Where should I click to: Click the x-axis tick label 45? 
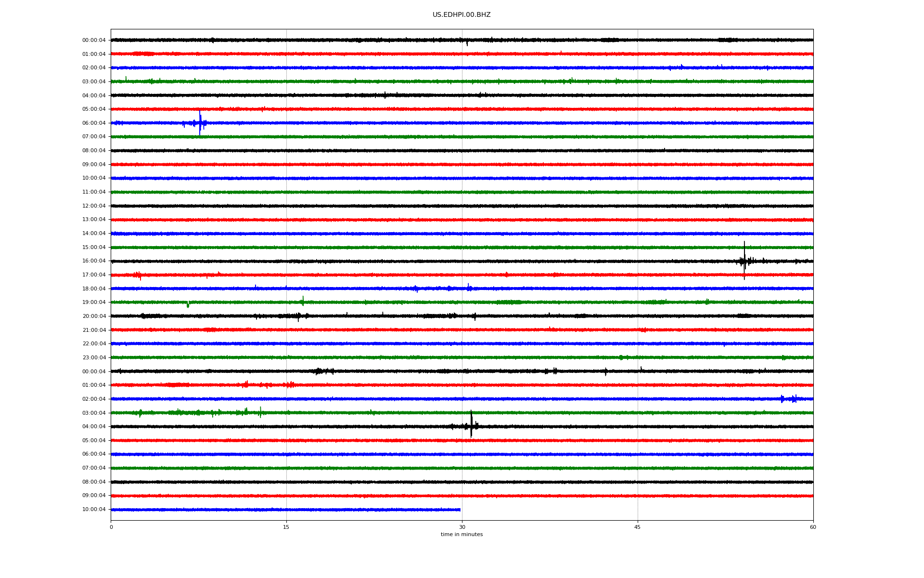[638, 527]
